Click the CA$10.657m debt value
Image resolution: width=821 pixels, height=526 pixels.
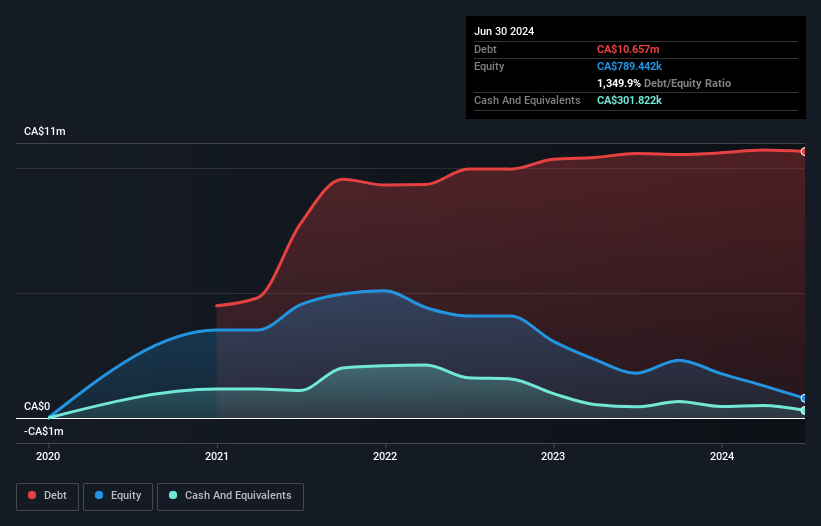point(628,49)
